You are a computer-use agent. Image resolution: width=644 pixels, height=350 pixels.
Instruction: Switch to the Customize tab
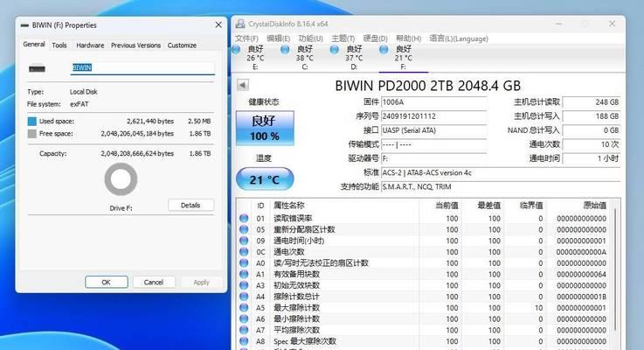pyautogui.click(x=182, y=45)
